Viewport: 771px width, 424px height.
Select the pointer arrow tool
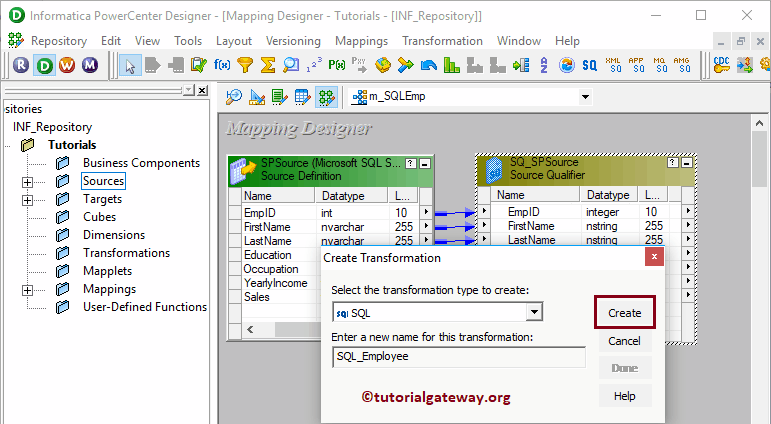pyautogui.click(x=130, y=65)
